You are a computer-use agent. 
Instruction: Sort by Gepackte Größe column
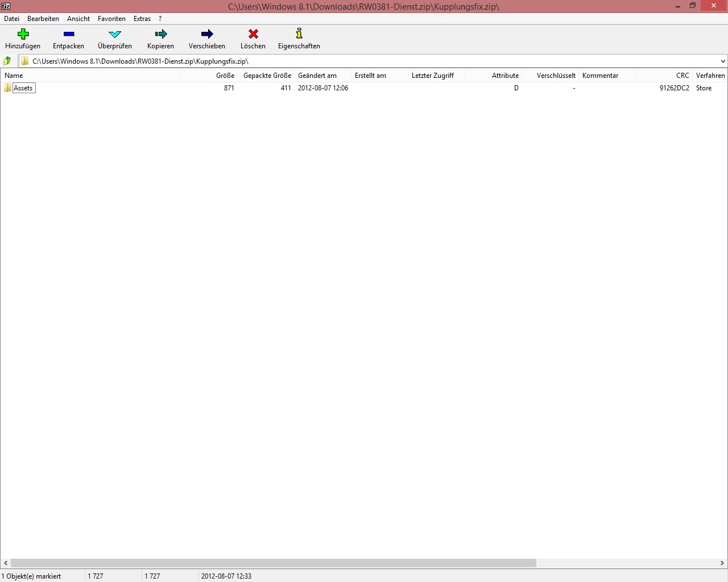click(x=266, y=76)
